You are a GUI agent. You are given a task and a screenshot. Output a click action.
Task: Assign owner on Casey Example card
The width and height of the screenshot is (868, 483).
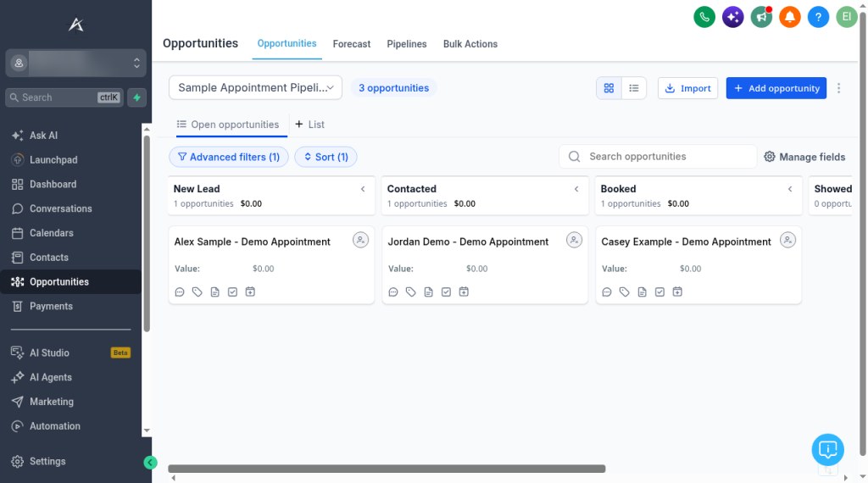[x=787, y=240]
